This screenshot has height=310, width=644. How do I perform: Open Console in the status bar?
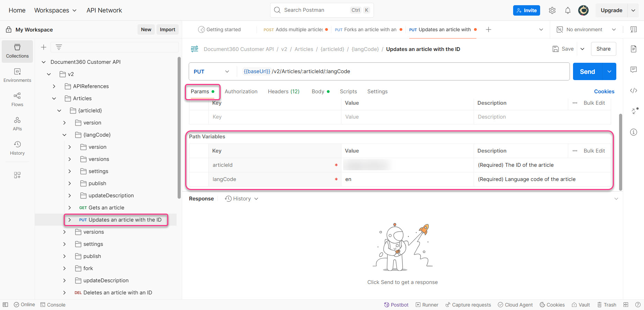click(53, 305)
